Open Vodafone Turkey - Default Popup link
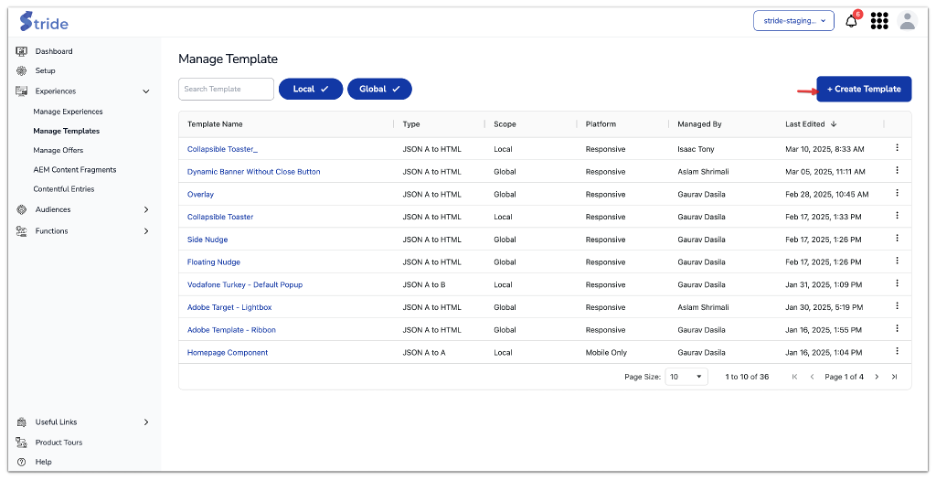The width and height of the screenshot is (936, 480). pyautogui.click(x=245, y=285)
